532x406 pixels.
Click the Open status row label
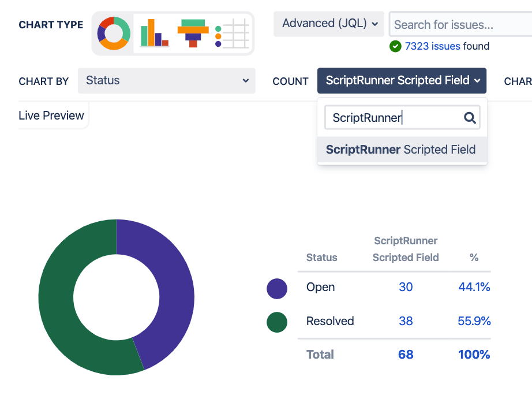tap(320, 287)
